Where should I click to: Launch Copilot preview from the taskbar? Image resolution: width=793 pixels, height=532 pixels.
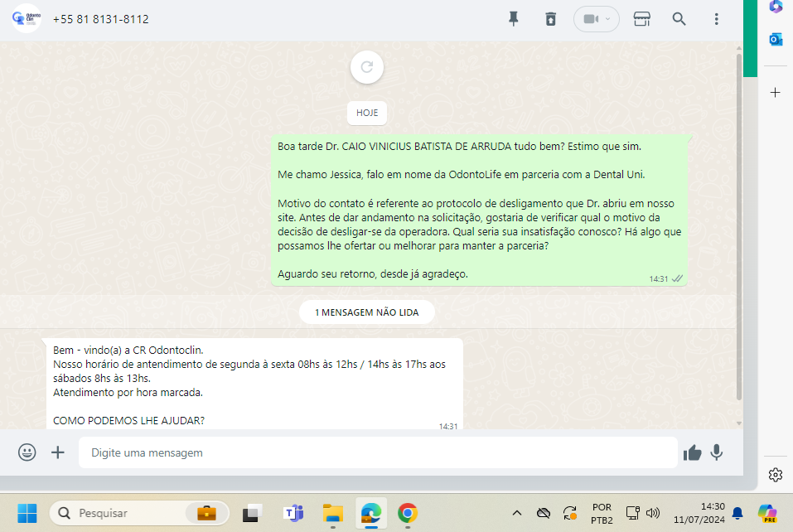tap(767, 513)
